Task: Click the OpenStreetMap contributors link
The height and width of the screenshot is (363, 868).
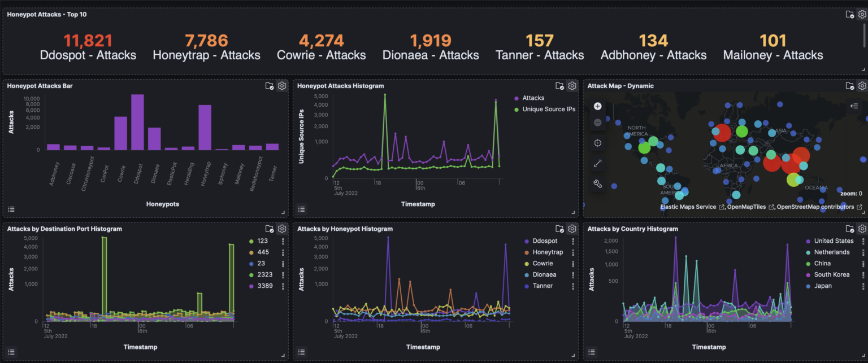Action: (x=817, y=207)
